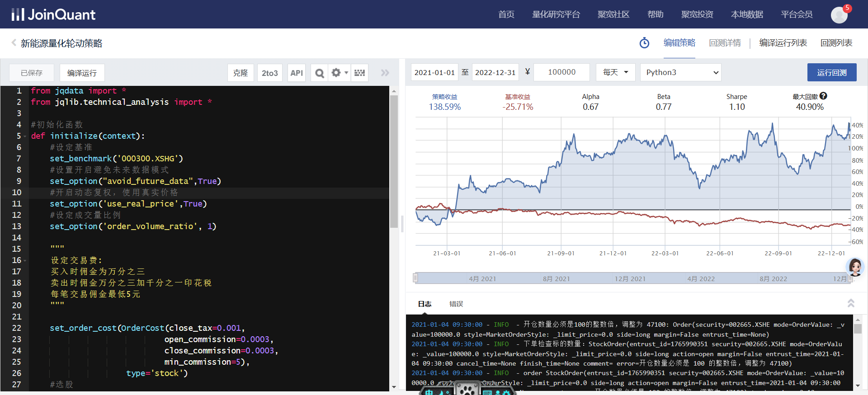This screenshot has height=395, width=868.
Task: Select the 错误 errors tab
Action: point(456,304)
